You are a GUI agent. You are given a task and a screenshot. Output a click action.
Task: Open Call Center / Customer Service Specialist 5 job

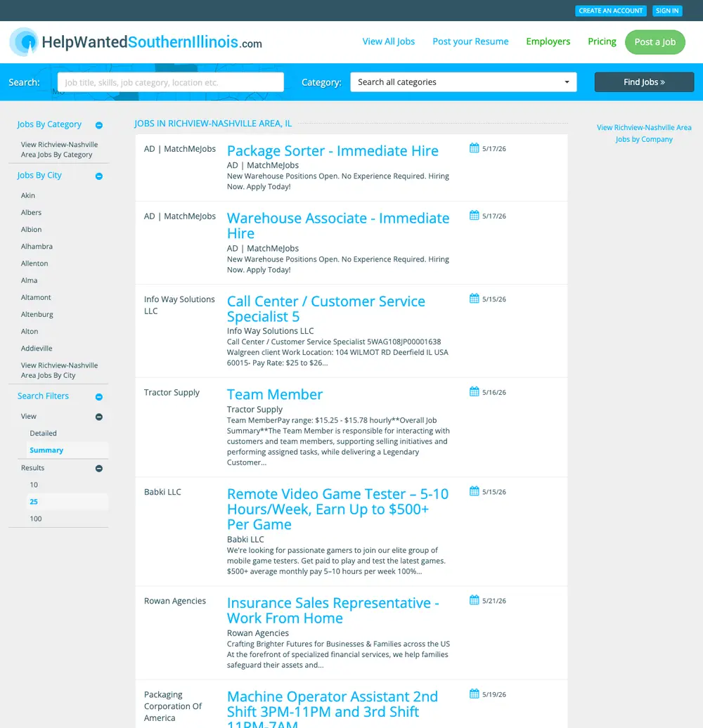326,308
